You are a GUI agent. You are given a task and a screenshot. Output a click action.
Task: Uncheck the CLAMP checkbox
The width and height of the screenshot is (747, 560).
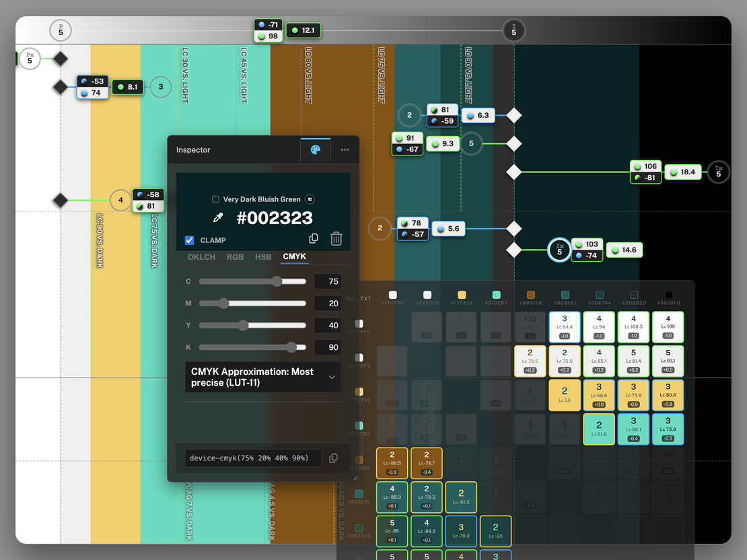[x=190, y=240]
